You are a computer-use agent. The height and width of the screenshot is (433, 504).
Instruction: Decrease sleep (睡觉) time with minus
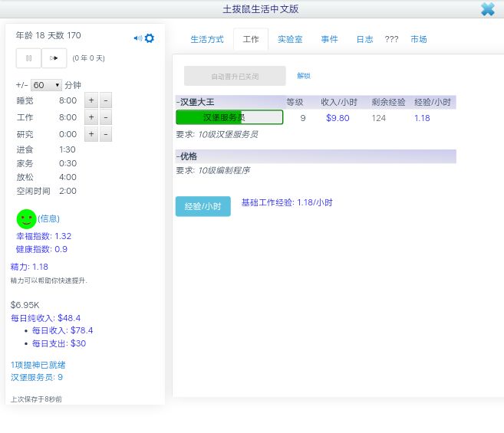[106, 100]
